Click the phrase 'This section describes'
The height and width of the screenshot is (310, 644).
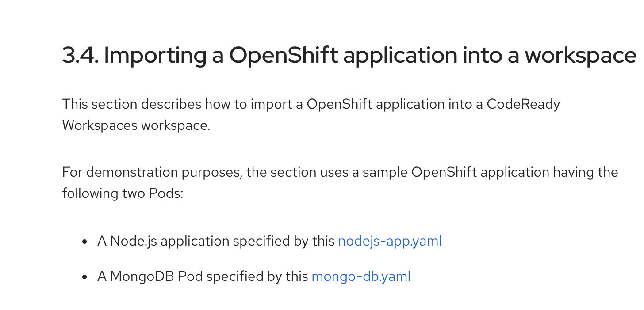click(x=132, y=104)
